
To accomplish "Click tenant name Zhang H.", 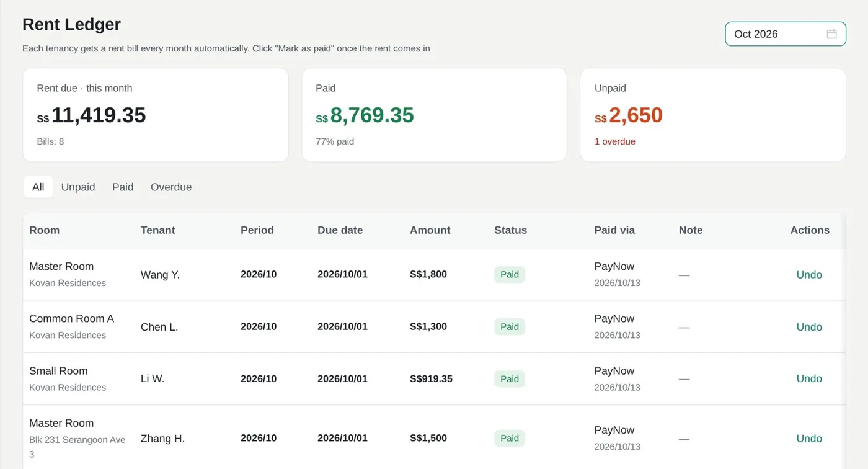I will click(162, 439).
